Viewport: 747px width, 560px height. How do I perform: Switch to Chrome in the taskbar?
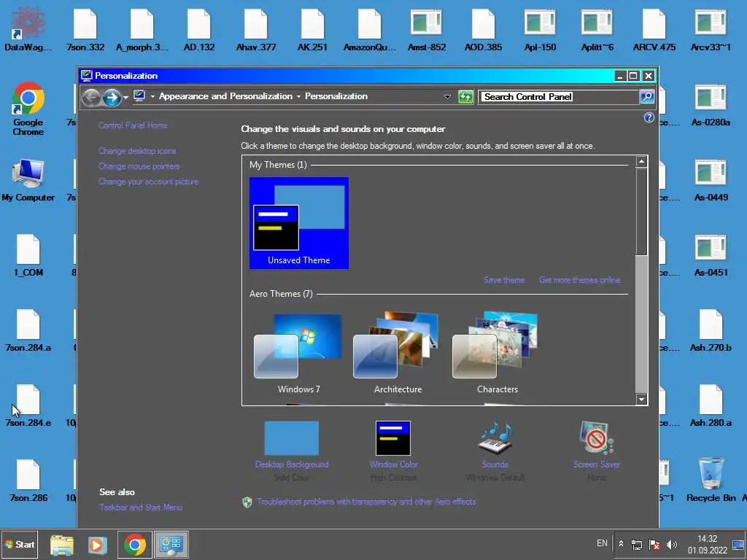coord(135,545)
